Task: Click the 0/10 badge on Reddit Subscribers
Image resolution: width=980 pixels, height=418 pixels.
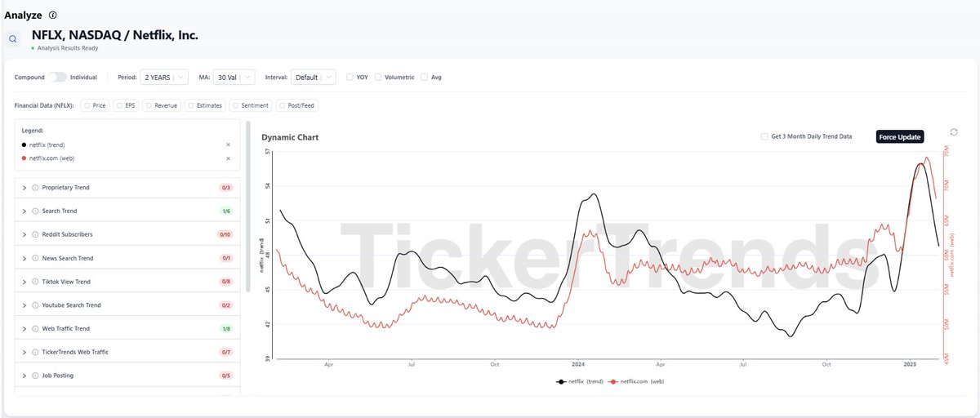Action: (225, 235)
